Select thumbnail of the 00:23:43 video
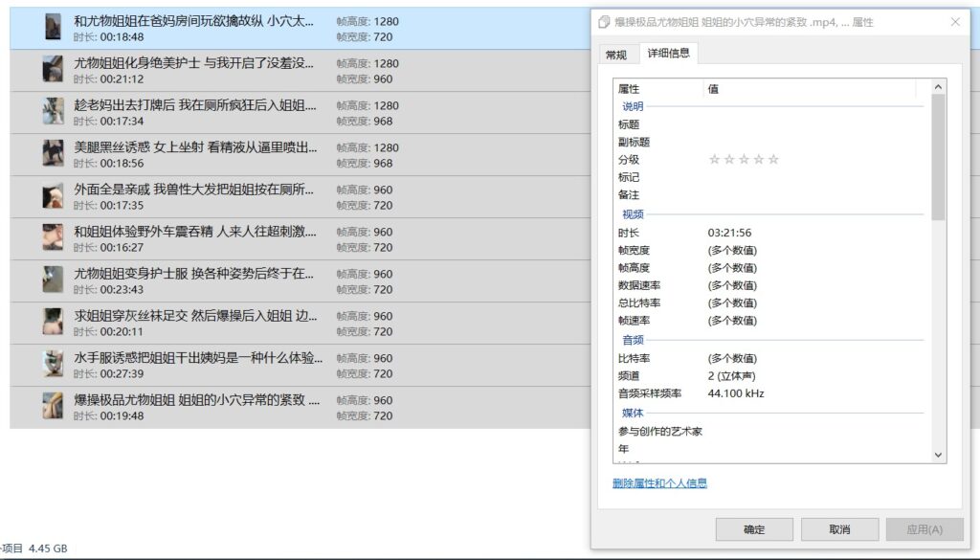 click(54, 280)
